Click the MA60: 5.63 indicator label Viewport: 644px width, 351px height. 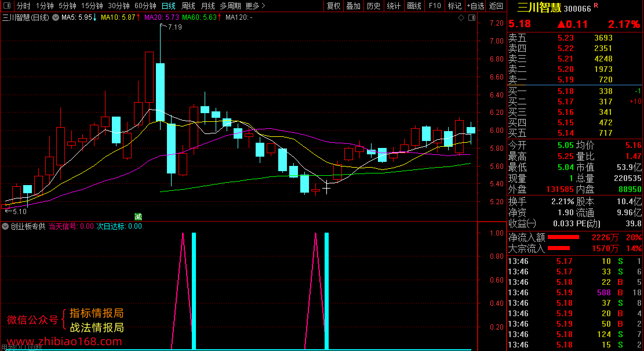coord(199,17)
